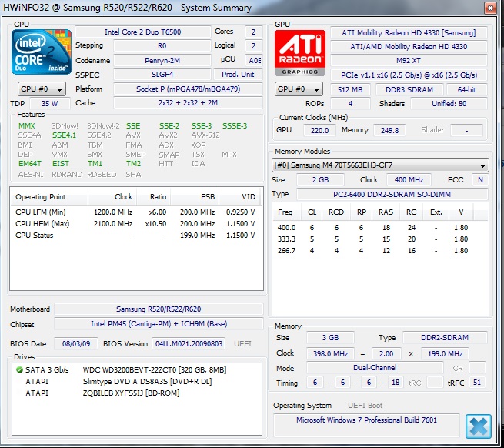Open the CPU #0 selector dropdown
Screen dimensions: 504x448
42,89
